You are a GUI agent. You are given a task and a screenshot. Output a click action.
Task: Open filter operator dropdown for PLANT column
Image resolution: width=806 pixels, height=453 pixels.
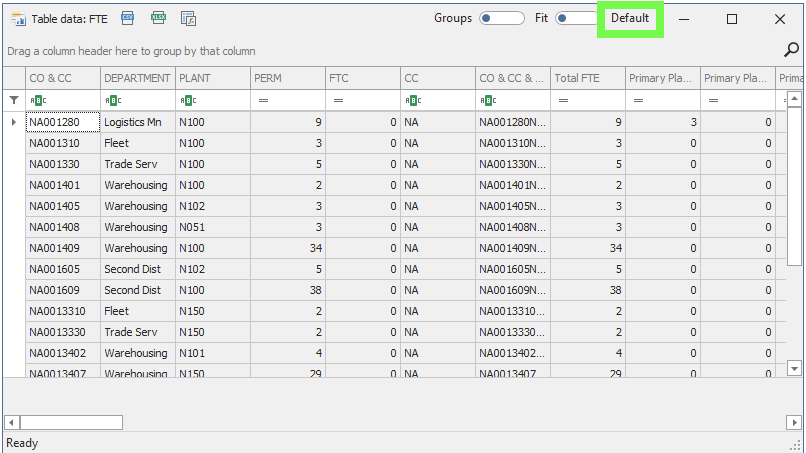tap(188, 100)
